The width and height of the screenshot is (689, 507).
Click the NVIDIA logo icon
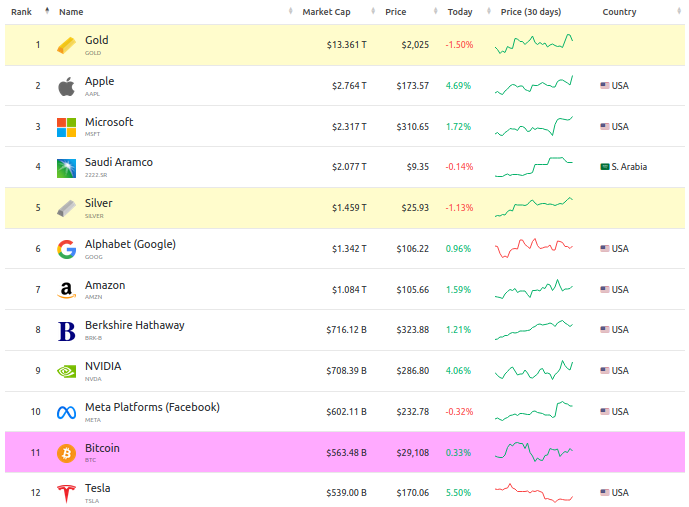tap(66, 371)
